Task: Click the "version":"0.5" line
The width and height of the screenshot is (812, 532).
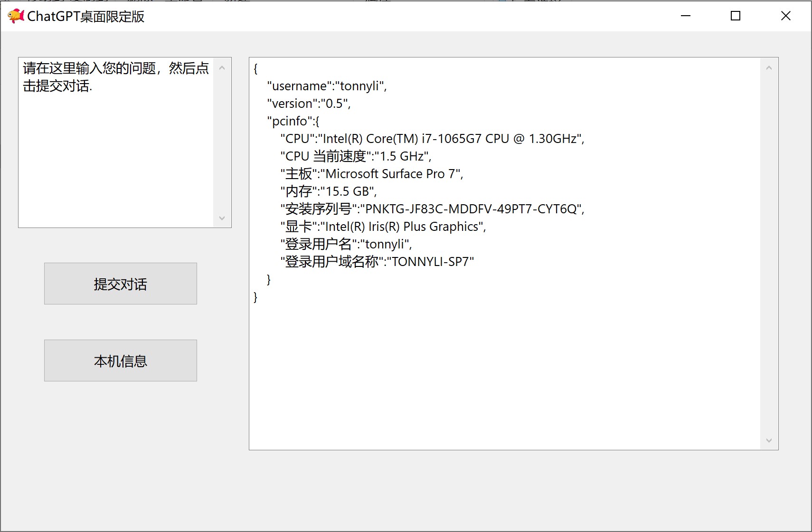Action: [309, 104]
